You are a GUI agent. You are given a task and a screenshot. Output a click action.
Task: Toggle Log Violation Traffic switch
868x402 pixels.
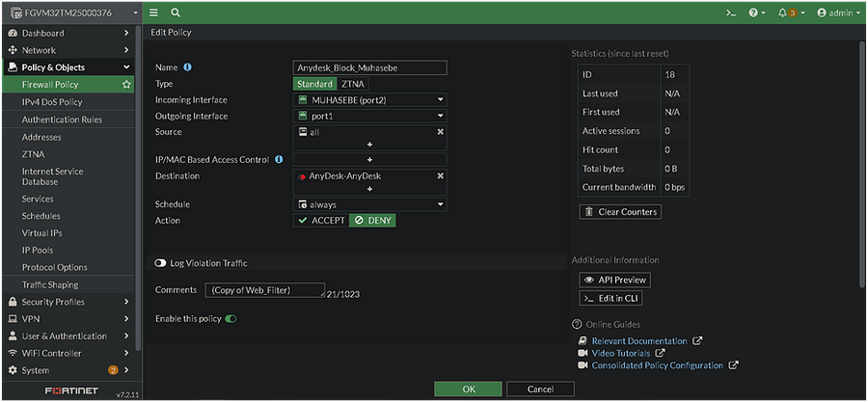[x=160, y=263]
